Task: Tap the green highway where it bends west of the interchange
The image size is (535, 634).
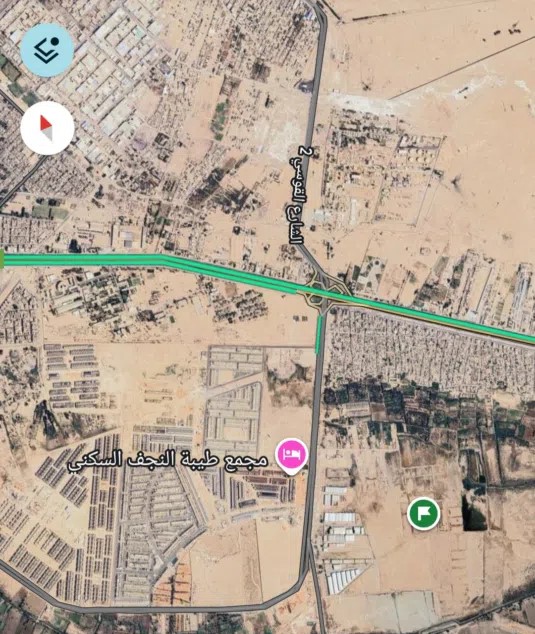Action: pos(166,259)
